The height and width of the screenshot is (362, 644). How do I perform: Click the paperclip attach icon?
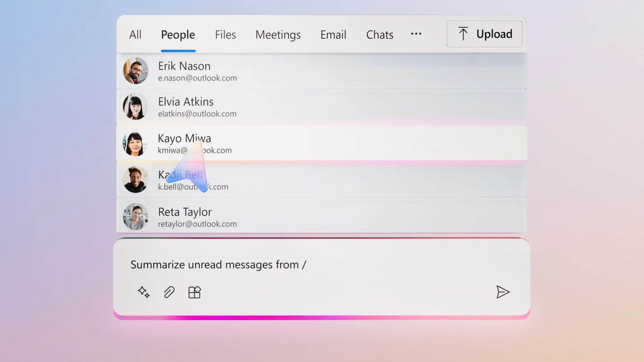tap(169, 292)
